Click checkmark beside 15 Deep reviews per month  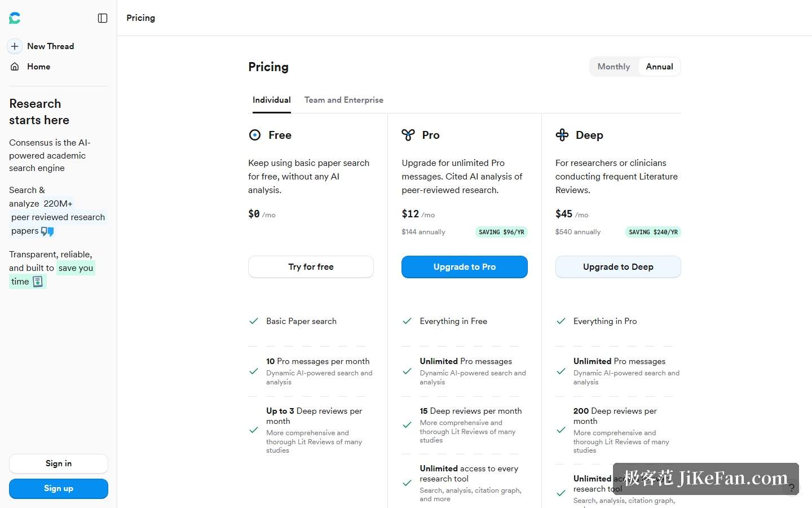pos(407,425)
